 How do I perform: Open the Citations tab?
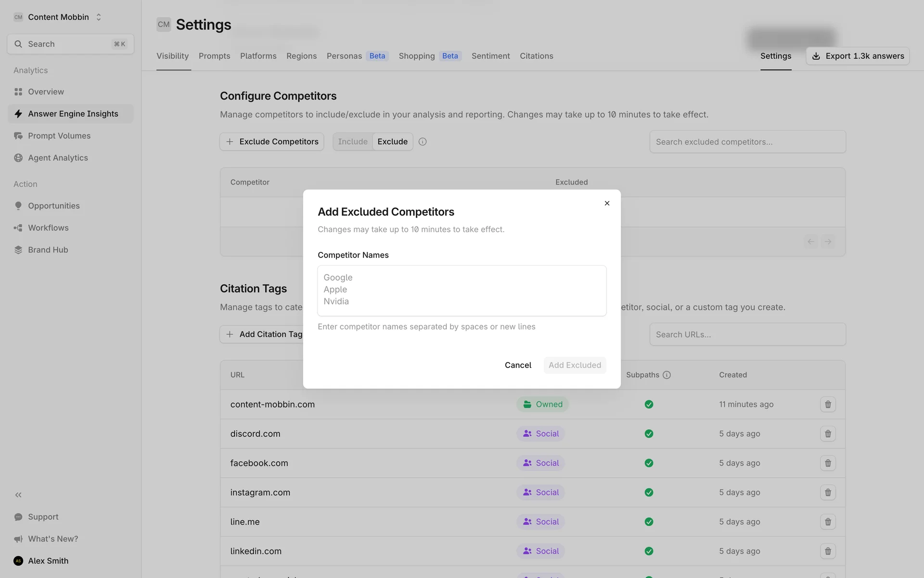click(536, 56)
